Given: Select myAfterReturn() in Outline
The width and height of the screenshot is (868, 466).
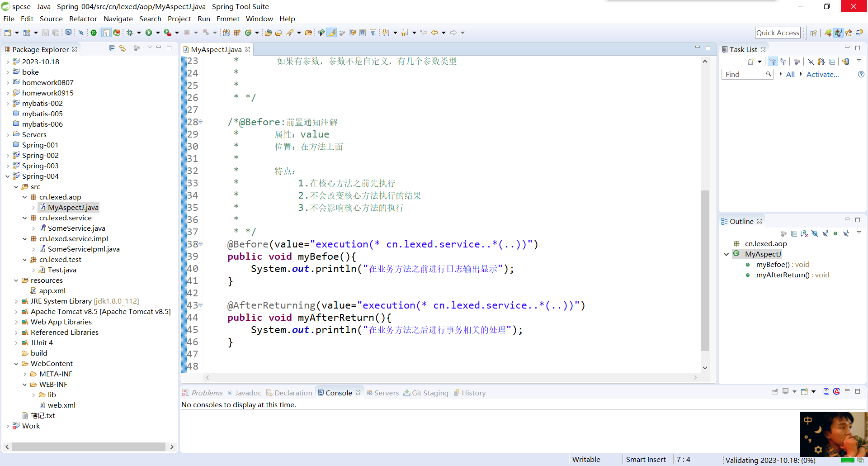Looking at the screenshot, I should (x=793, y=275).
